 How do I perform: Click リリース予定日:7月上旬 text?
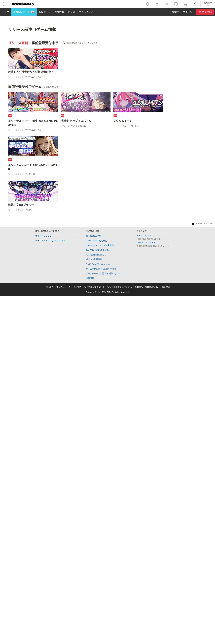(126, 126)
